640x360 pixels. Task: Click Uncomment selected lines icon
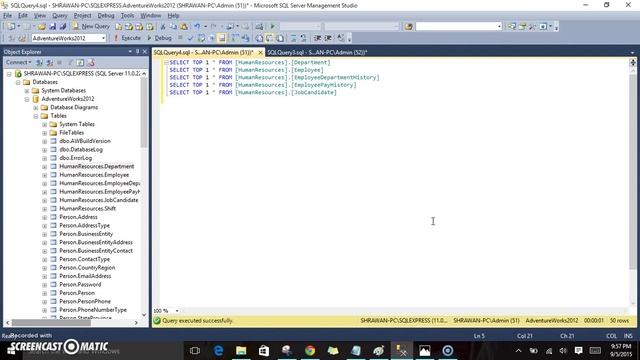coord(303,38)
